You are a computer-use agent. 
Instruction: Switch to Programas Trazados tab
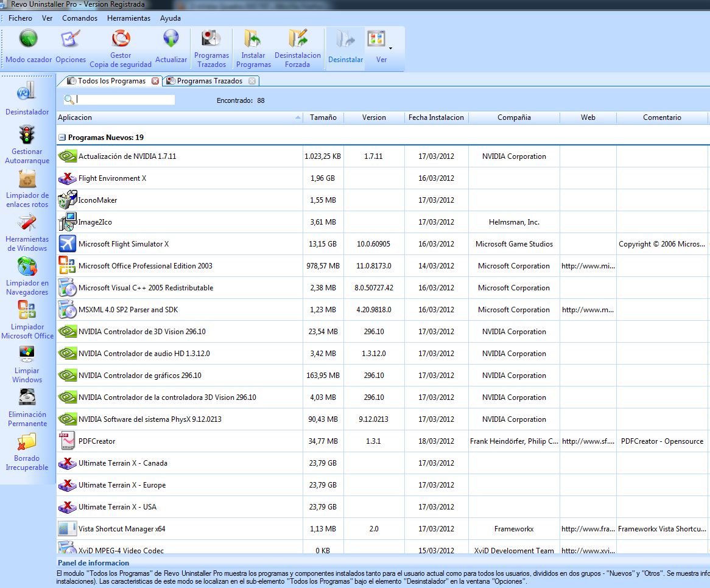click(x=209, y=81)
